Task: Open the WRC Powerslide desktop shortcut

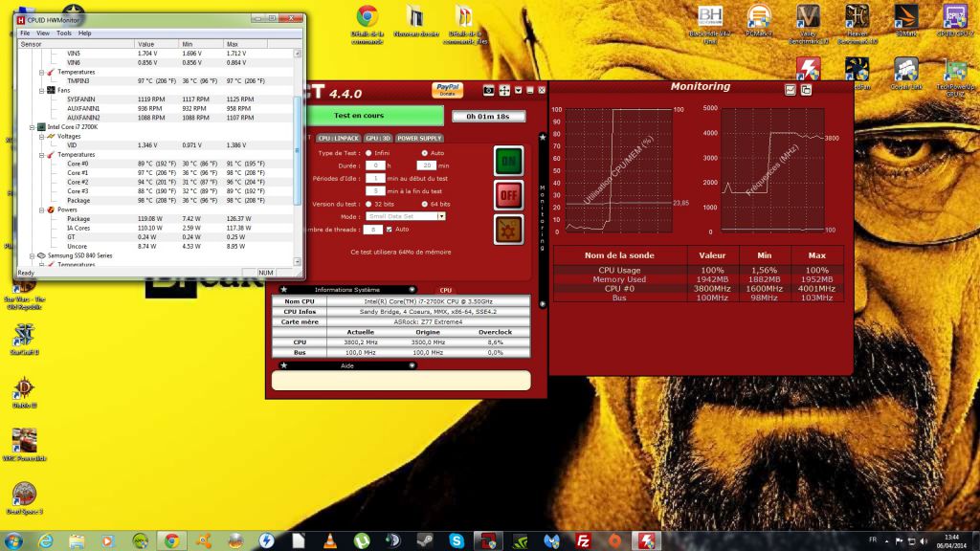Action: [x=24, y=446]
